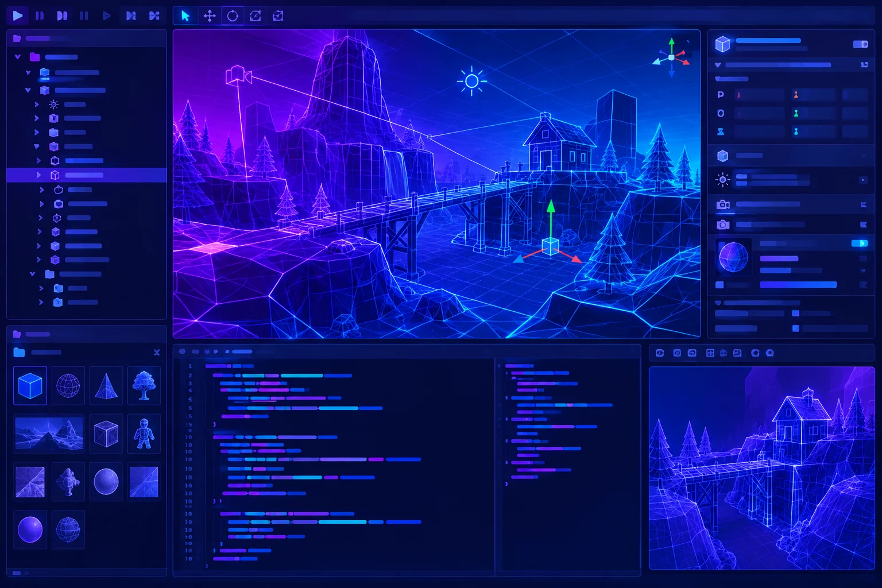Select the sun light gizmo in the viewport
The width and height of the screenshot is (882, 588).
pos(472,81)
